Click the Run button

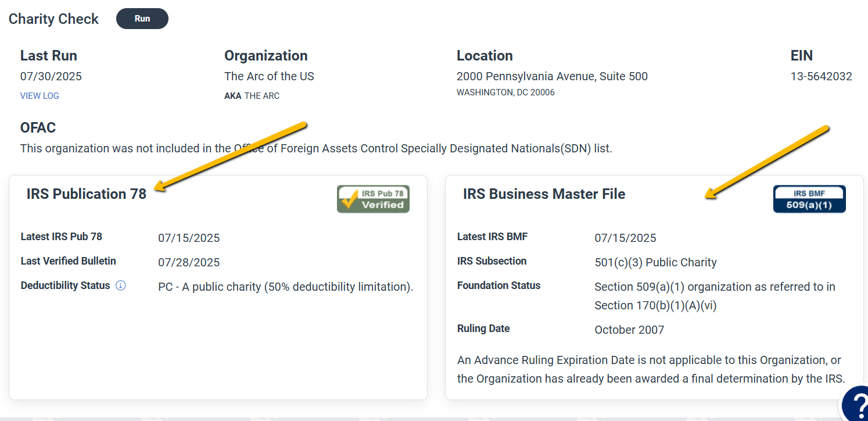[142, 19]
